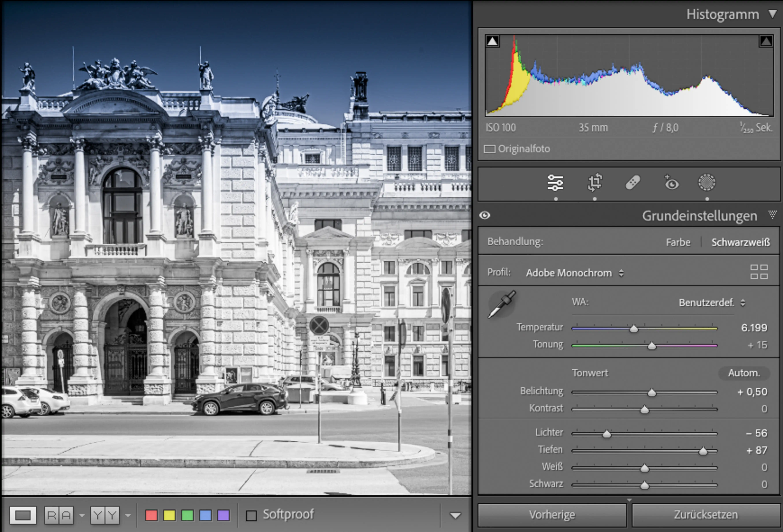
Task: Click the Weiß slider handle
Action: pyautogui.click(x=644, y=468)
